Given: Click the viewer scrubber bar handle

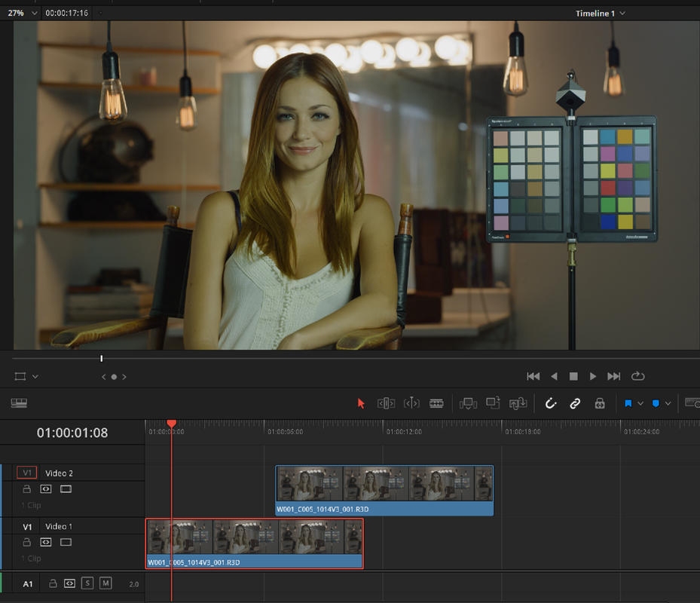Looking at the screenshot, I should tap(101, 358).
